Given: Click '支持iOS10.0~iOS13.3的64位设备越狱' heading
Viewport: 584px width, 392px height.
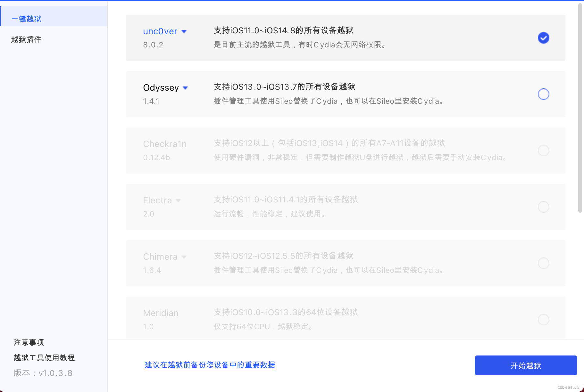Looking at the screenshot, I should [286, 312].
